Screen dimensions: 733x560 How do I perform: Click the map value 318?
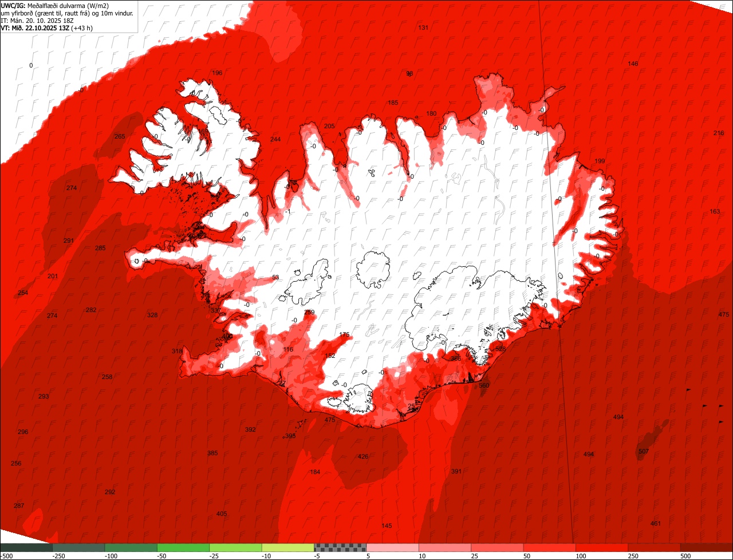click(x=177, y=351)
